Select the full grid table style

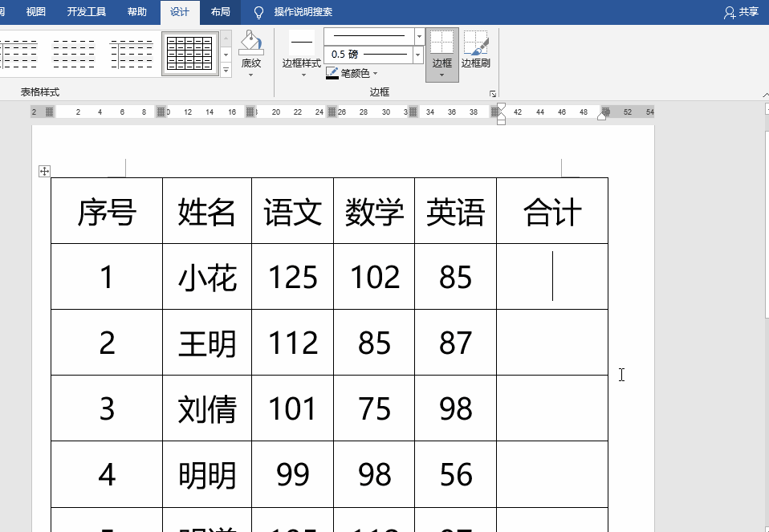189,54
